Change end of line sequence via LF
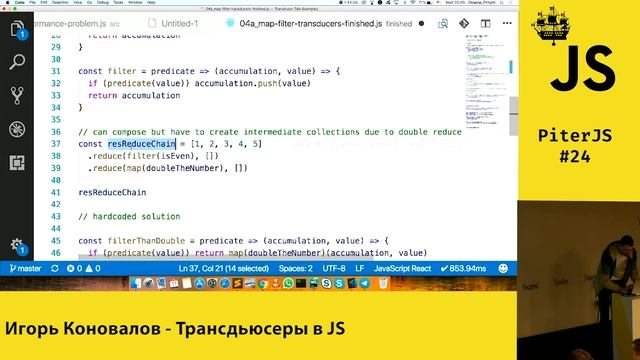Image resolution: width=640 pixels, height=360 pixels. coord(360,269)
